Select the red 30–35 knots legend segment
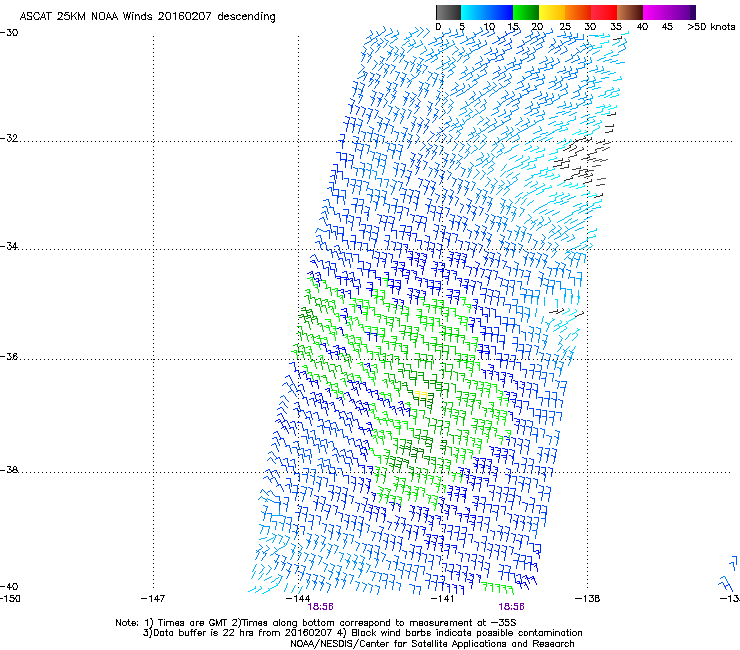 [604, 12]
